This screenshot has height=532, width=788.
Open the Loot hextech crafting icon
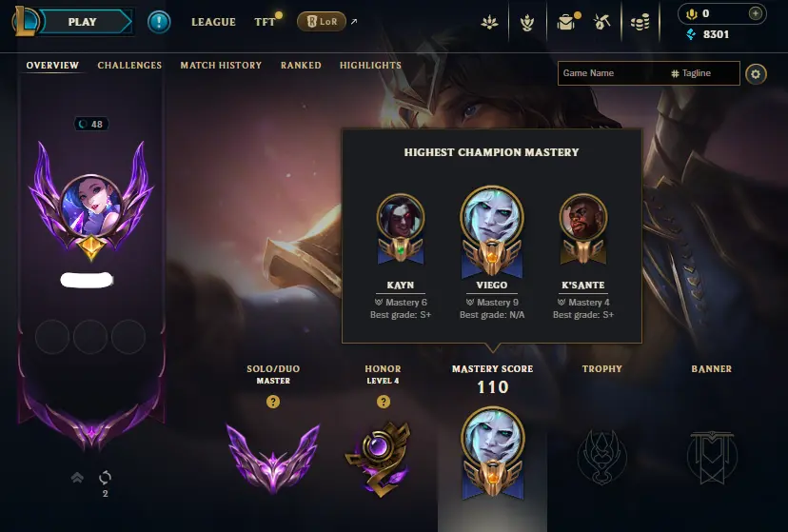point(601,22)
